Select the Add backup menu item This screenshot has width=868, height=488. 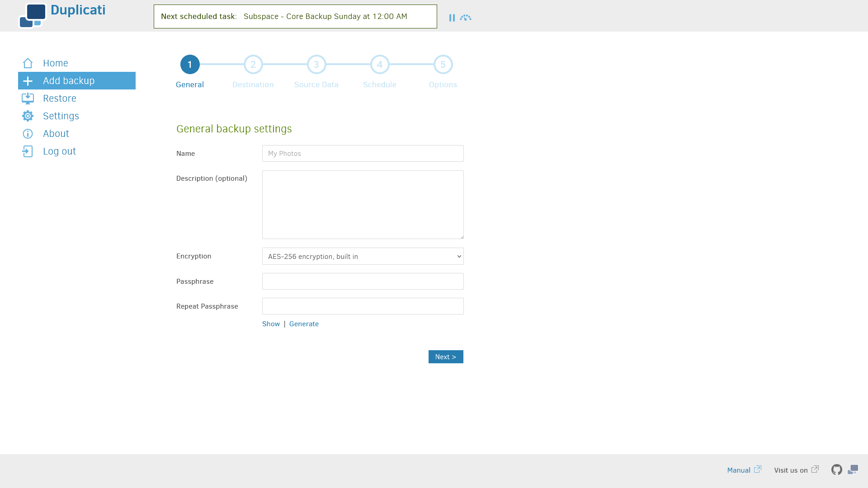click(77, 81)
